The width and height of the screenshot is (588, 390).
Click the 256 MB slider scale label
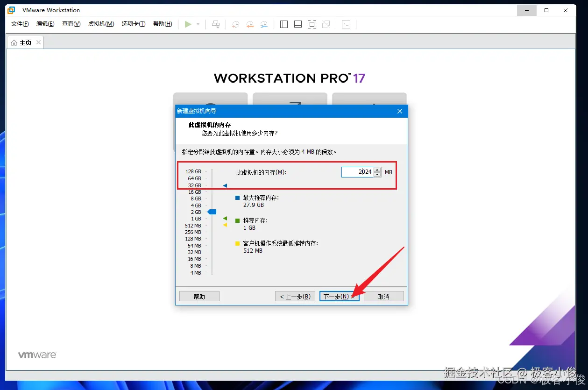[193, 232]
